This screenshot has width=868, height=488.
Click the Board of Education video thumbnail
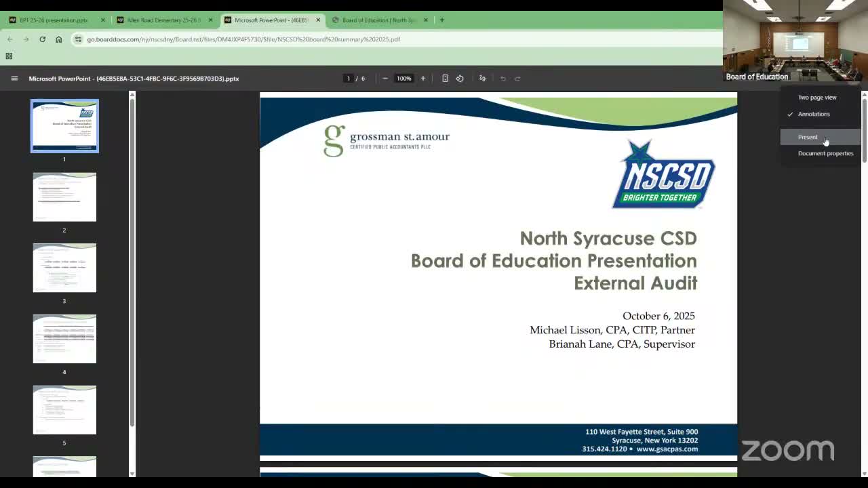[795, 41]
